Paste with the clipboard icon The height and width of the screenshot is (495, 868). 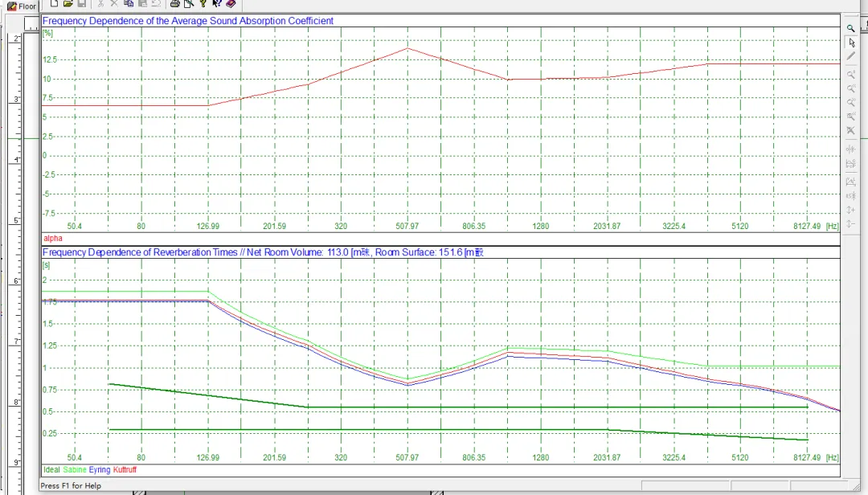coord(143,3)
